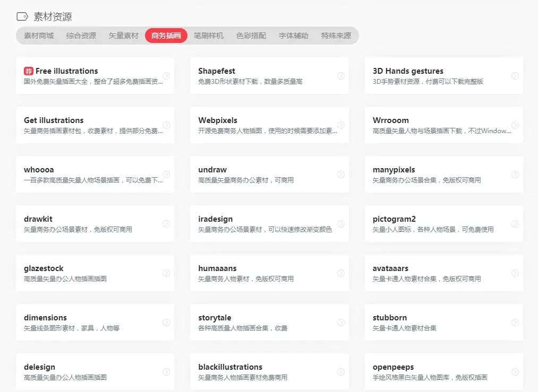
Task: Click the arrow icon on Shapefest card
Action: click(x=341, y=76)
